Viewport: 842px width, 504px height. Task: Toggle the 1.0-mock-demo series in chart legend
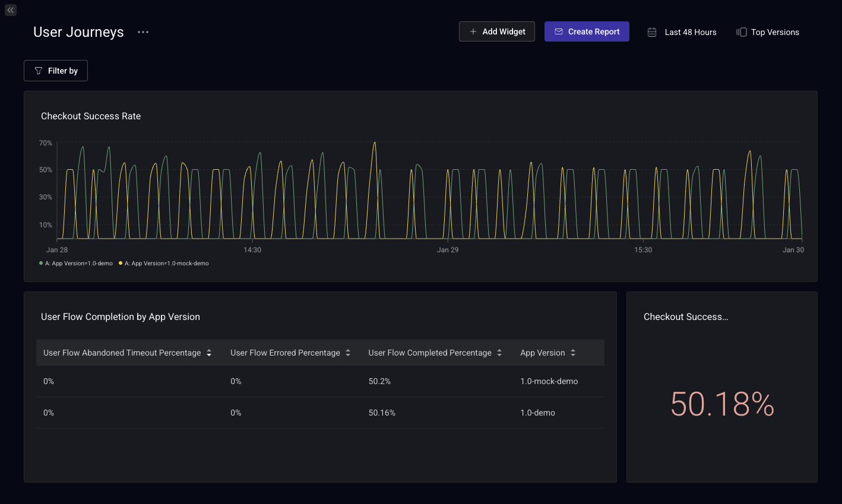[x=166, y=264]
